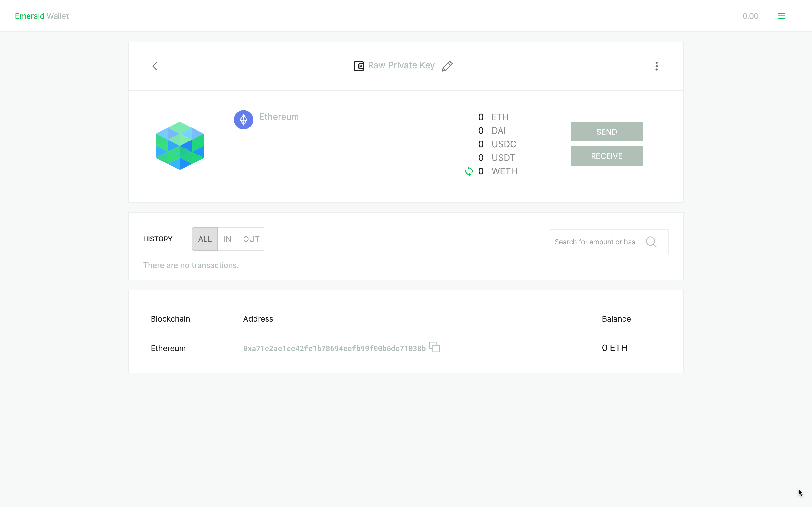Screen dimensions: 812x507
Task: Open the hamburger menu in the header
Action: [781, 16]
